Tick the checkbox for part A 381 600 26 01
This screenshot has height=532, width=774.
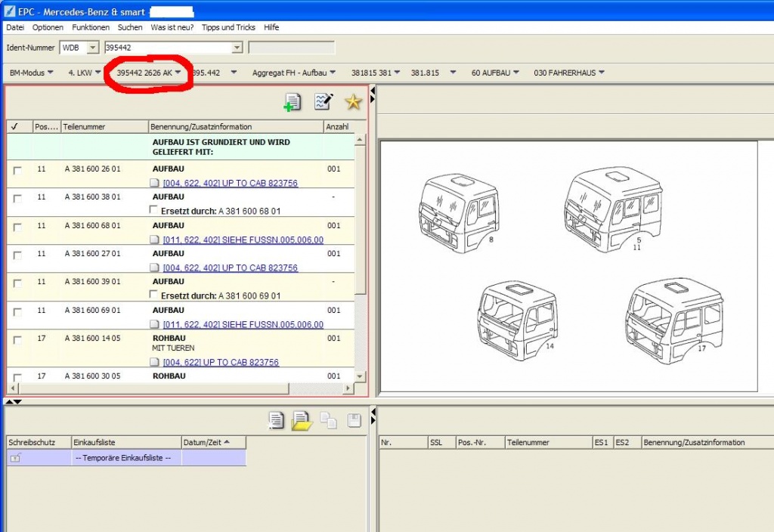point(18,170)
